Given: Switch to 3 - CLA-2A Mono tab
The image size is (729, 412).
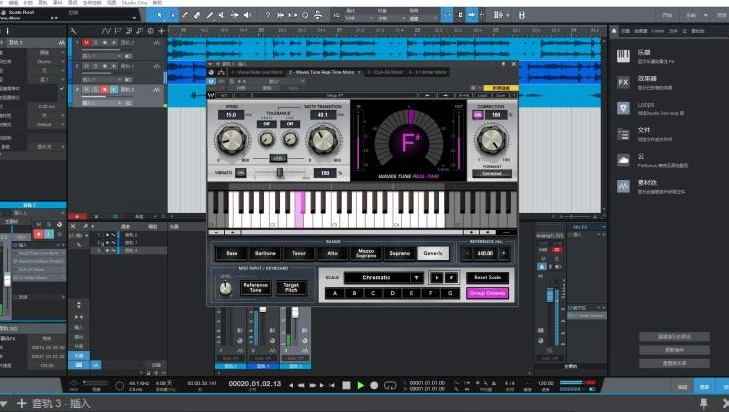Looking at the screenshot, I should coord(384,73).
